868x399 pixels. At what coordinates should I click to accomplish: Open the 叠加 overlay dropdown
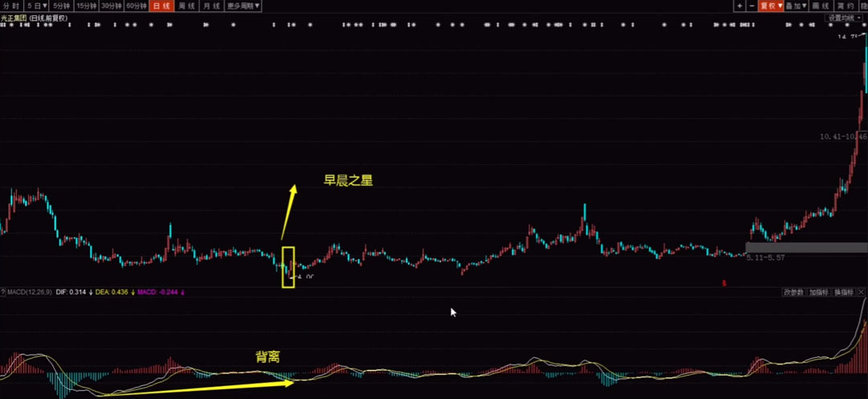[x=796, y=6]
